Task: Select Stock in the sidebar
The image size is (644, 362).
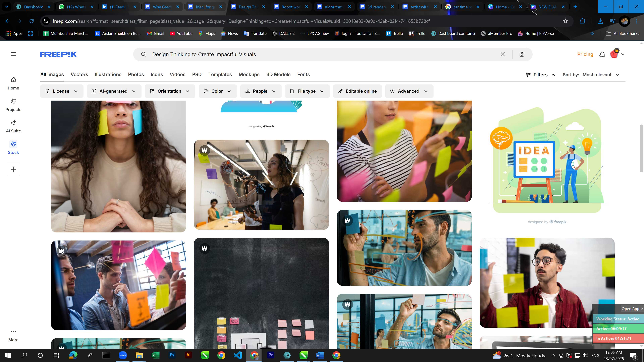Action: pyautogui.click(x=13, y=148)
